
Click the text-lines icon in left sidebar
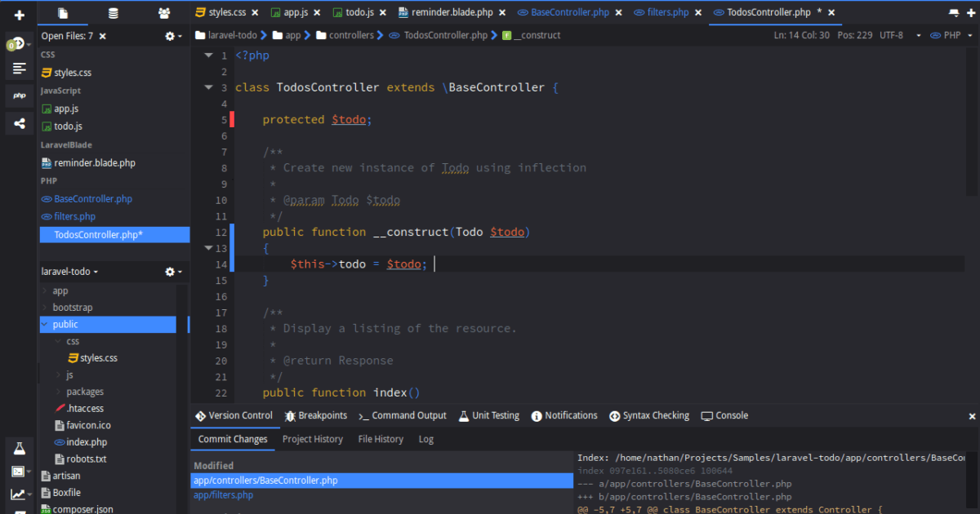pyautogui.click(x=19, y=68)
